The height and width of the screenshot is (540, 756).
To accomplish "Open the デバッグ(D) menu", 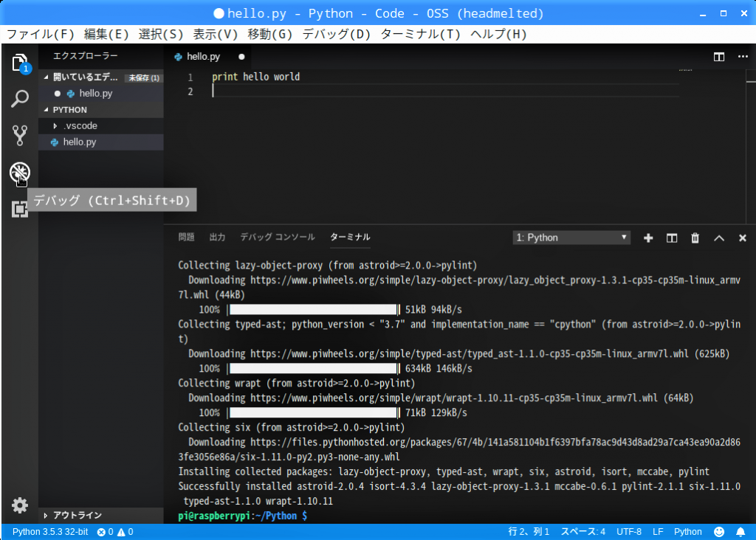I will point(337,34).
